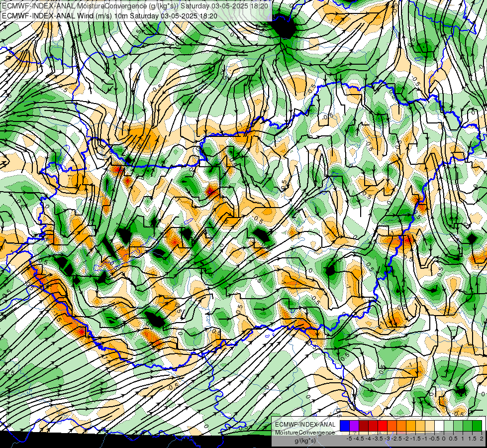This screenshot has width=487, height=448.
Task: Select the palest green swatch between 0 and 0.5
Action: coord(449,426)
